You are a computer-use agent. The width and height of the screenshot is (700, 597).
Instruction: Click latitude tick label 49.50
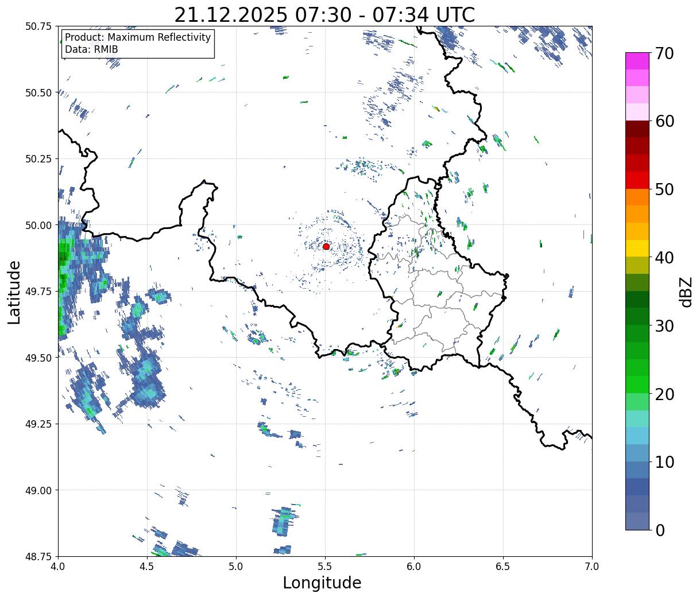[38, 358]
